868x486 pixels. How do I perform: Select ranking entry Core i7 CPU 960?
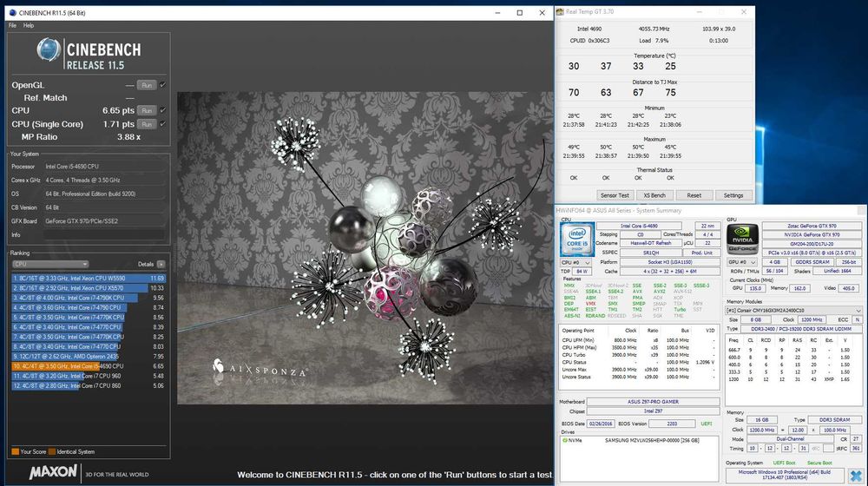point(89,376)
